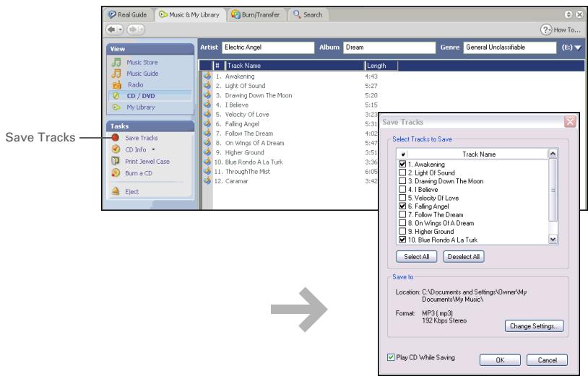Click the track list scrollbar thumb in dialog

click(553, 190)
